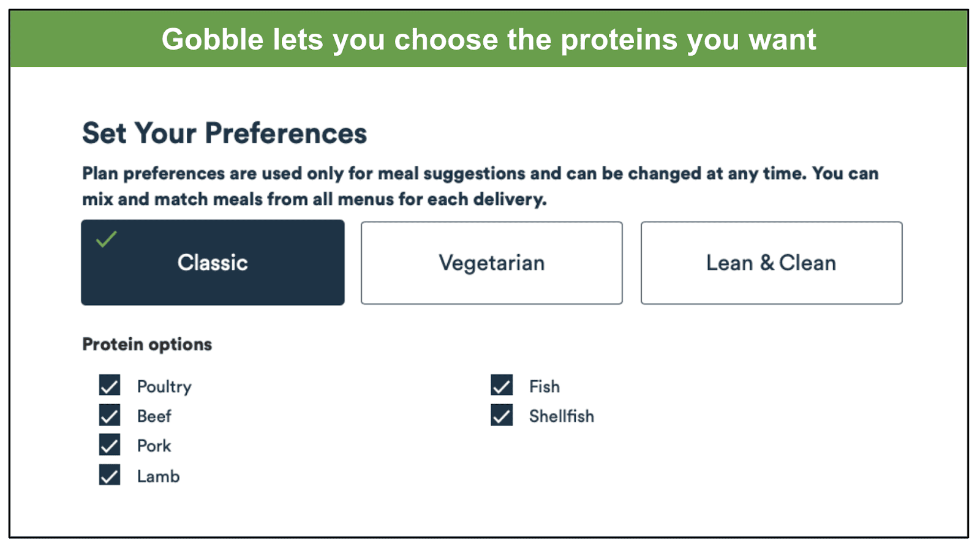This screenshot has height=551, width=980.
Task: Click the Lamb text label
Action: click(x=158, y=476)
